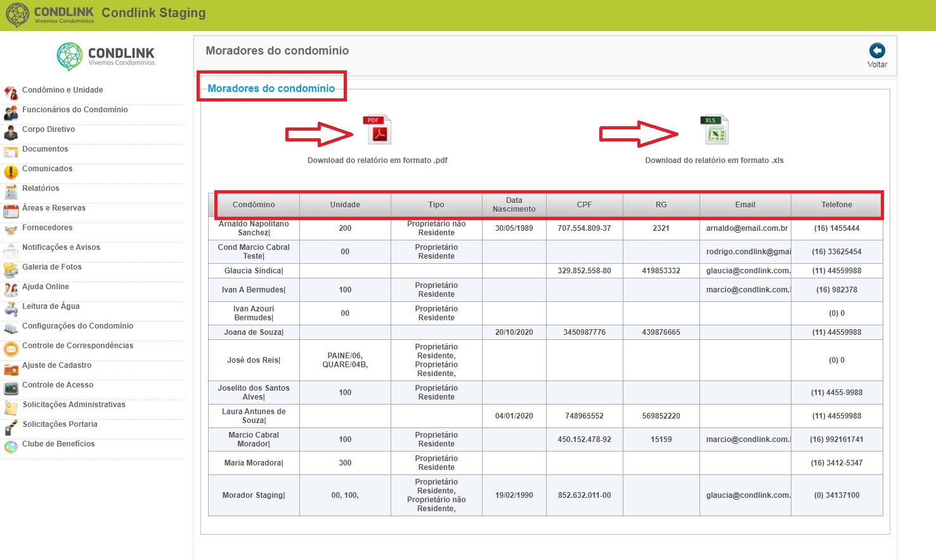Click the Voltar back arrow icon
936x560 pixels.
tap(877, 51)
